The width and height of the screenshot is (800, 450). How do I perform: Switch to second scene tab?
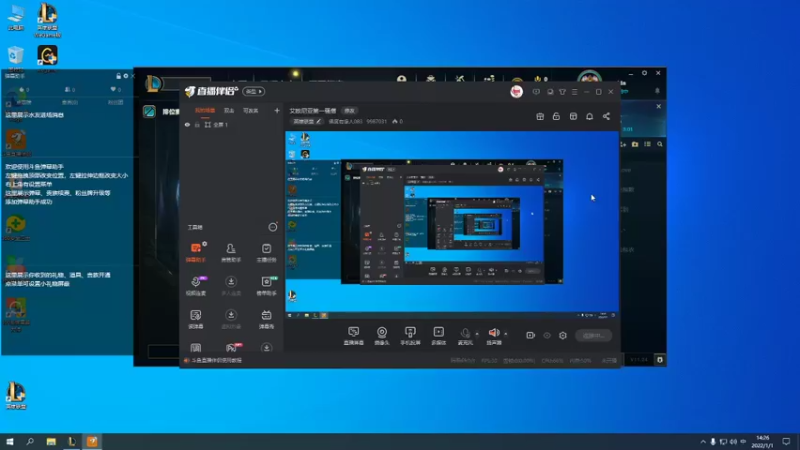(229, 111)
